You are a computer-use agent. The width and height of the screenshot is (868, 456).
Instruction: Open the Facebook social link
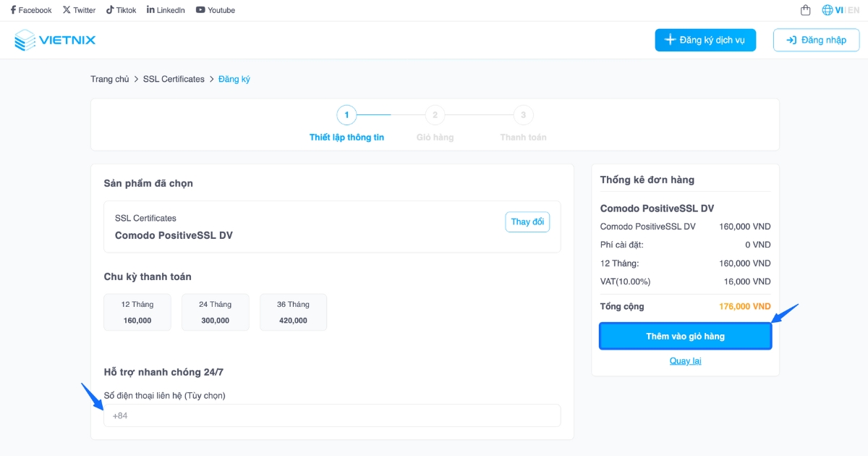31,10
